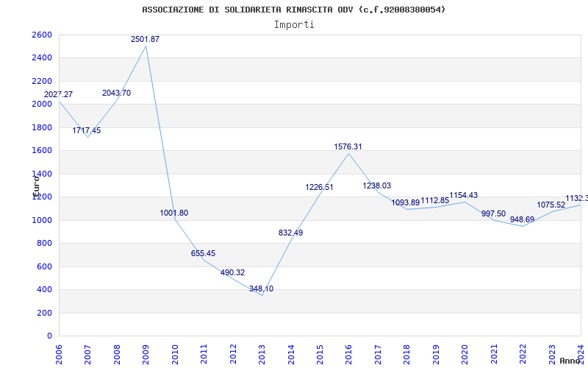
Task: Click the 1001.80 data label
Action: (x=174, y=213)
